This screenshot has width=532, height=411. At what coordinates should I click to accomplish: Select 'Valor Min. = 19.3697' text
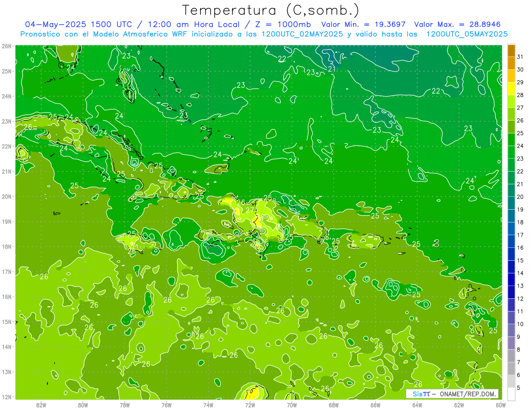364,24
